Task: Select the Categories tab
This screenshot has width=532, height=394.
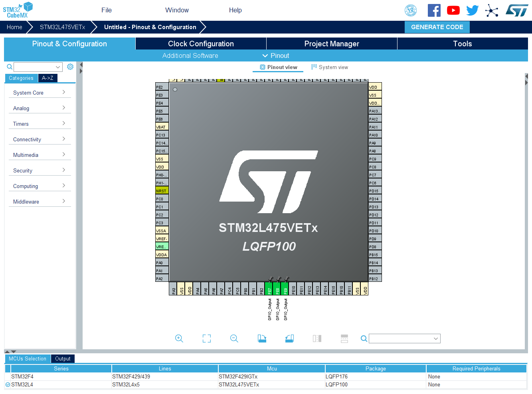Action: 21,78
